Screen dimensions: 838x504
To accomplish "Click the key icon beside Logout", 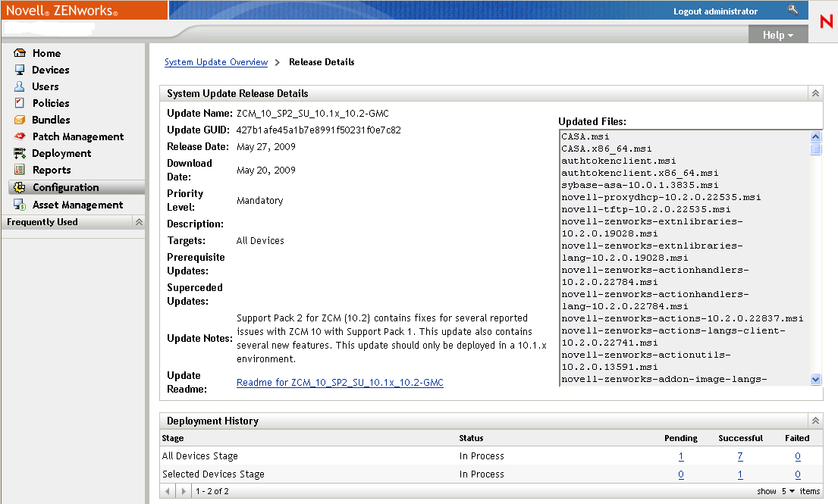I will click(x=793, y=10).
